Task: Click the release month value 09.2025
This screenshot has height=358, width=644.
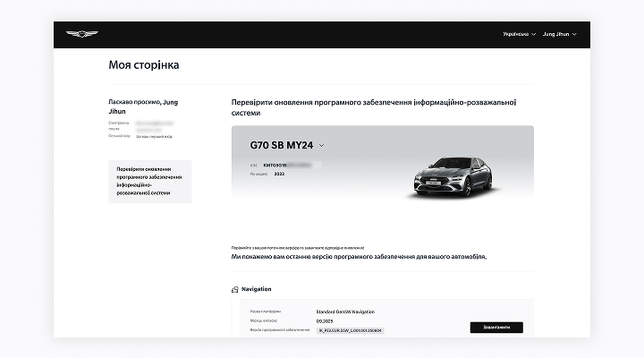Action: point(326,320)
